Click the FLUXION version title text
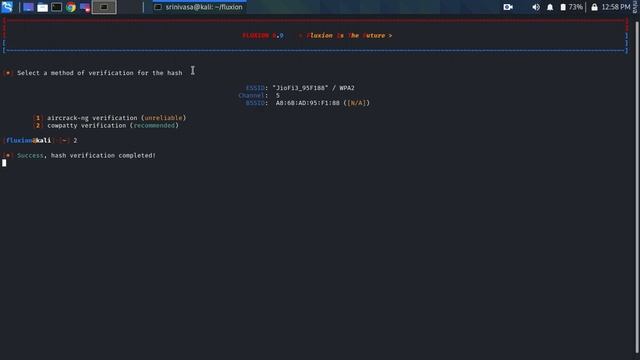Viewport: 640px width, 360px height. click(263, 36)
